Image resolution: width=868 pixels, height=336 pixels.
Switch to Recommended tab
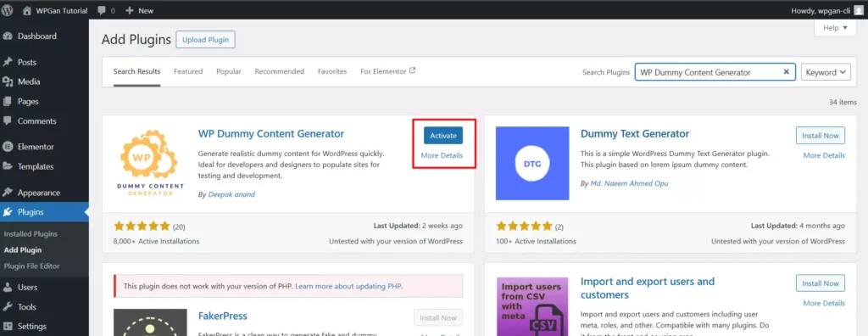pyautogui.click(x=280, y=71)
